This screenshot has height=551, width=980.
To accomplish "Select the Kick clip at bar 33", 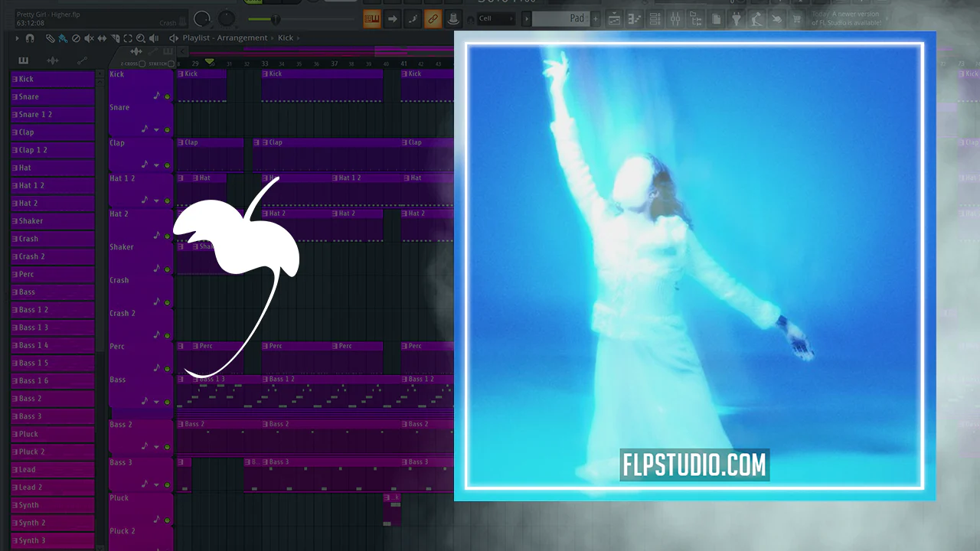I will tap(322, 85).
